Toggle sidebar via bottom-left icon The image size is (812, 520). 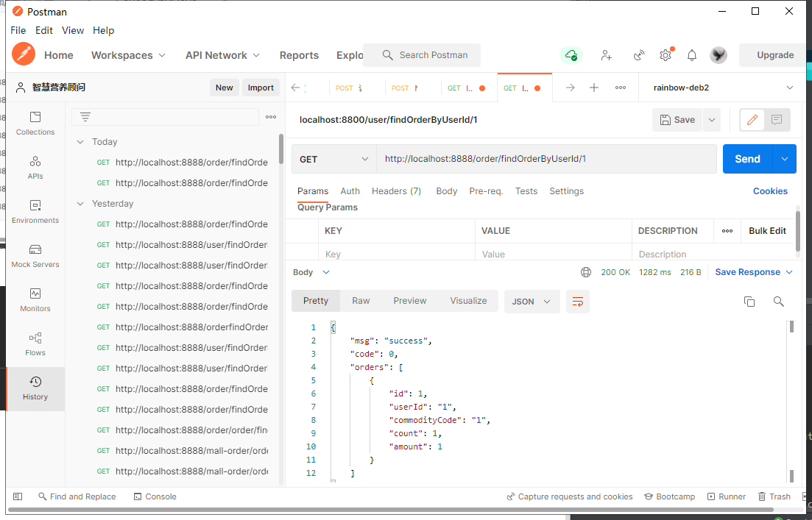[x=18, y=496]
